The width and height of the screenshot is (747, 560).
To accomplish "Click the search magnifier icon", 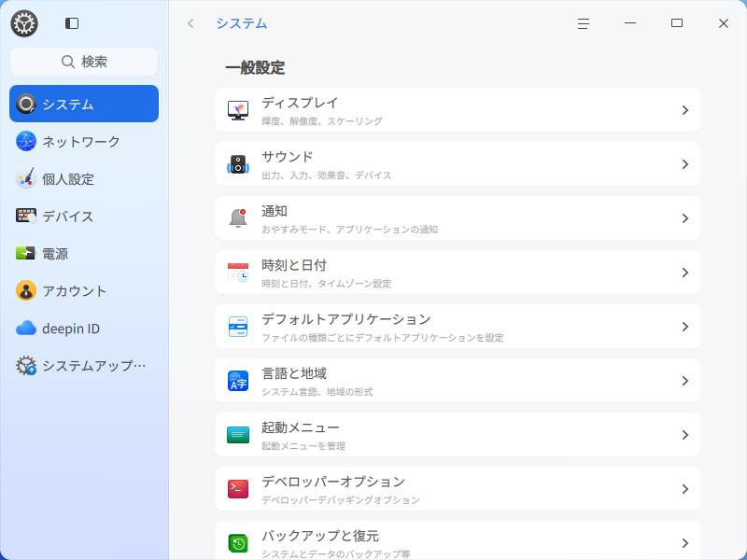I will coord(68,62).
